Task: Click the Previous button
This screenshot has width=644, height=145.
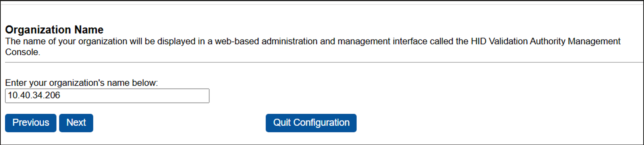Action: (x=31, y=123)
